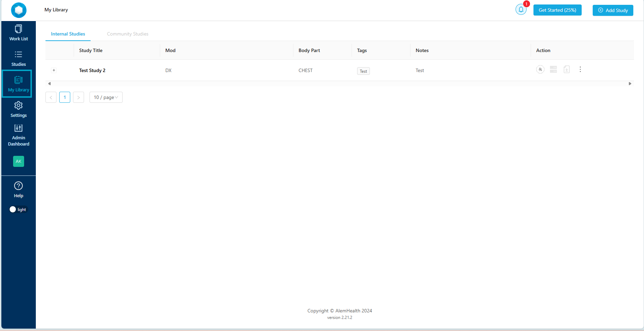Screen dimensions: 644x331
Task: Click the Action column header
Action: 543,50
